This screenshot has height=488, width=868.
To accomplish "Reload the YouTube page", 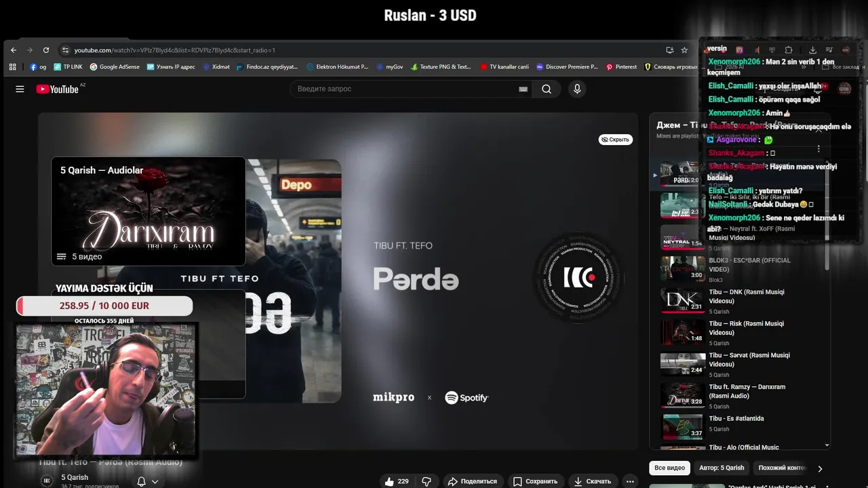I will (46, 50).
